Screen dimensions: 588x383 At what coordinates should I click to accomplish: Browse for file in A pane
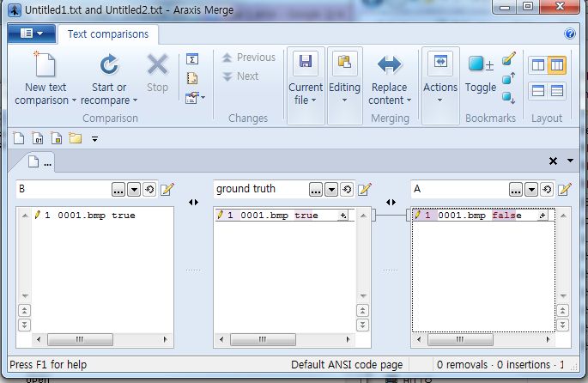516,190
